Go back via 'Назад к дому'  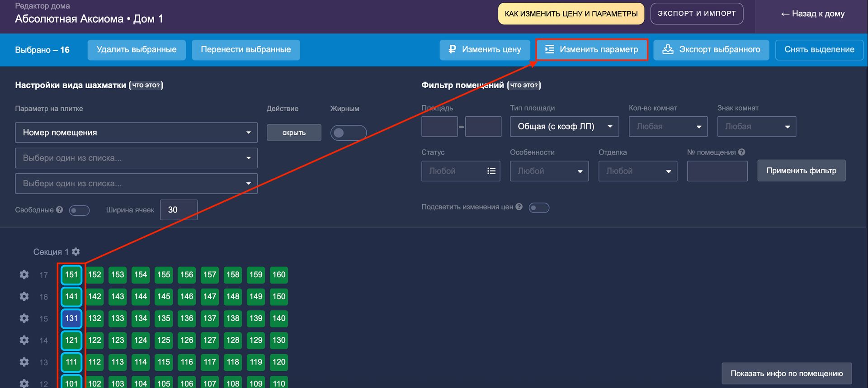tap(812, 14)
